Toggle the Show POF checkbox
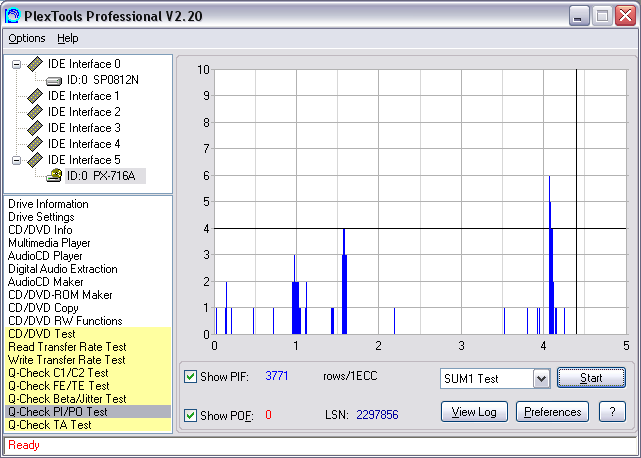The image size is (641, 458). pos(191,415)
